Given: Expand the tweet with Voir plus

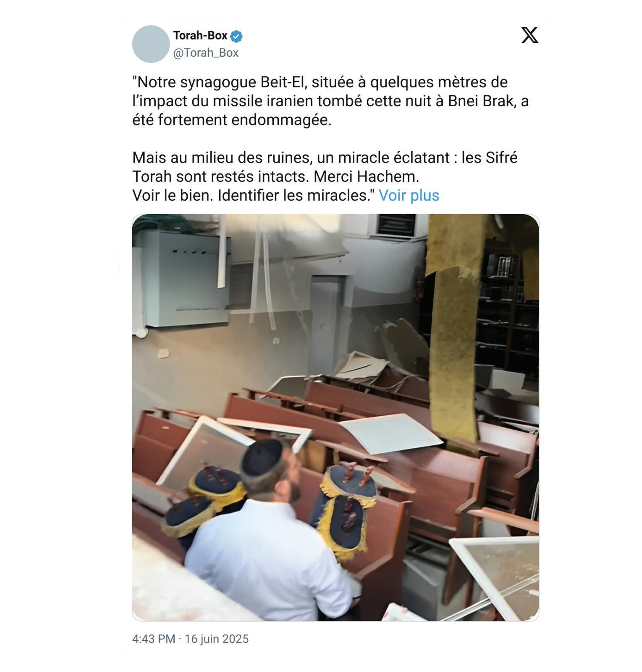Looking at the screenshot, I should (x=409, y=195).
